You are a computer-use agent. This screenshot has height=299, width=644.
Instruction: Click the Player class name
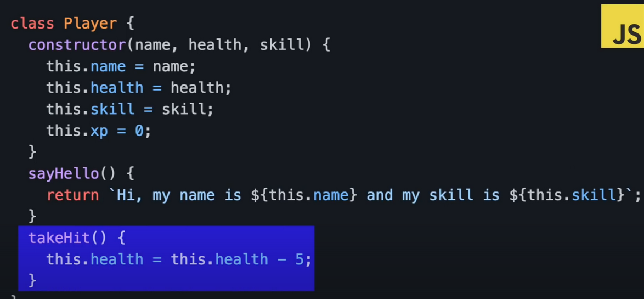tap(90, 24)
